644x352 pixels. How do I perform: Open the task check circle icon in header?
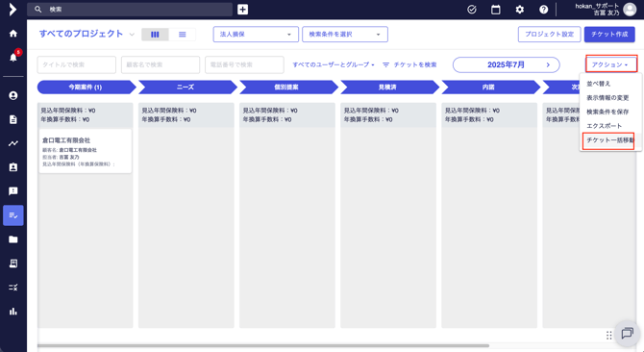click(x=472, y=10)
